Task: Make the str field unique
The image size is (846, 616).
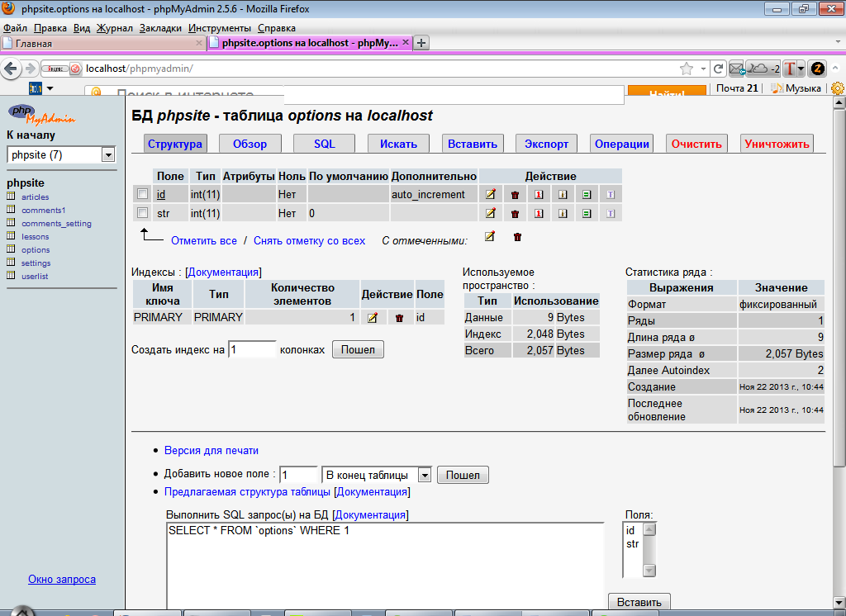Action: tap(587, 214)
